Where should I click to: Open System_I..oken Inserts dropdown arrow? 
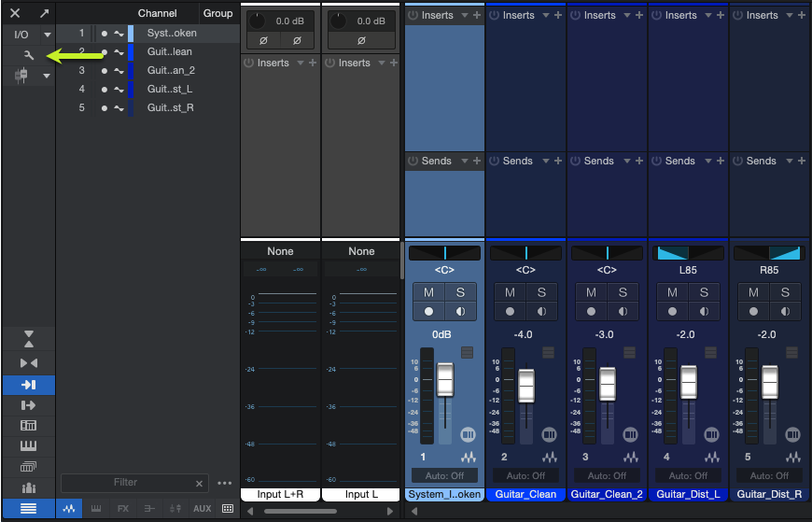(465, 15)
